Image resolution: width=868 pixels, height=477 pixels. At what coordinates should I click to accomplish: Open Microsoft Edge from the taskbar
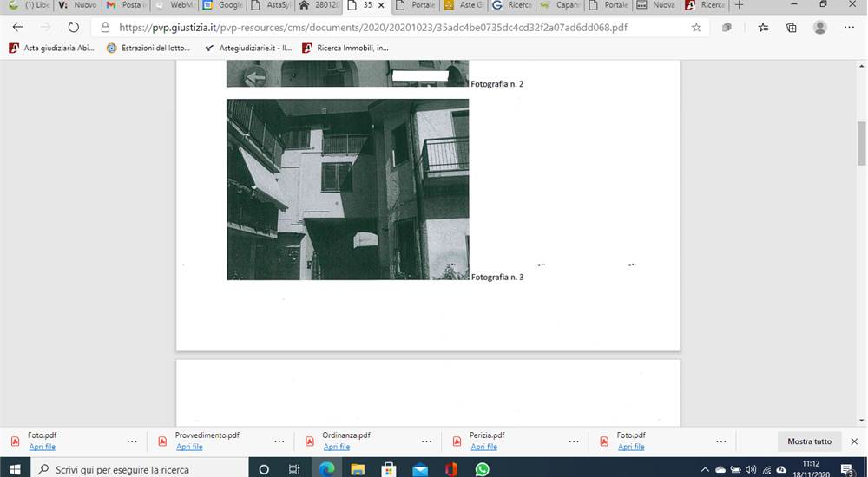tap(326, 469)
